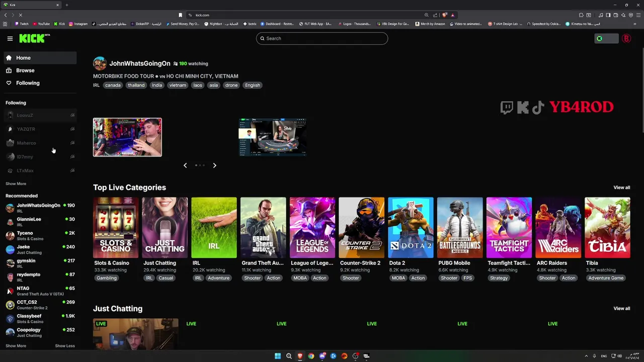Open the Teamfight Tactics category cover
Screen dimensions: 644x362
(x=509, y=228)
